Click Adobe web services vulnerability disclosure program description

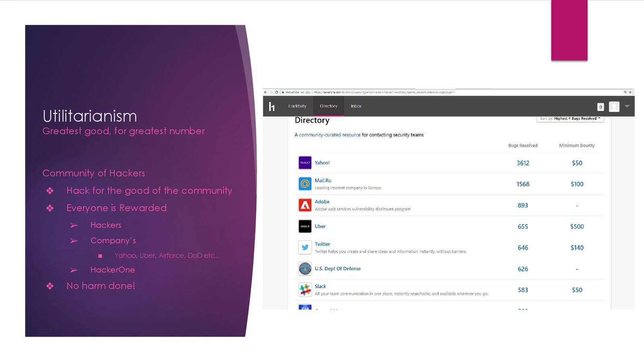pyautogui.click(x=363, y=209)
